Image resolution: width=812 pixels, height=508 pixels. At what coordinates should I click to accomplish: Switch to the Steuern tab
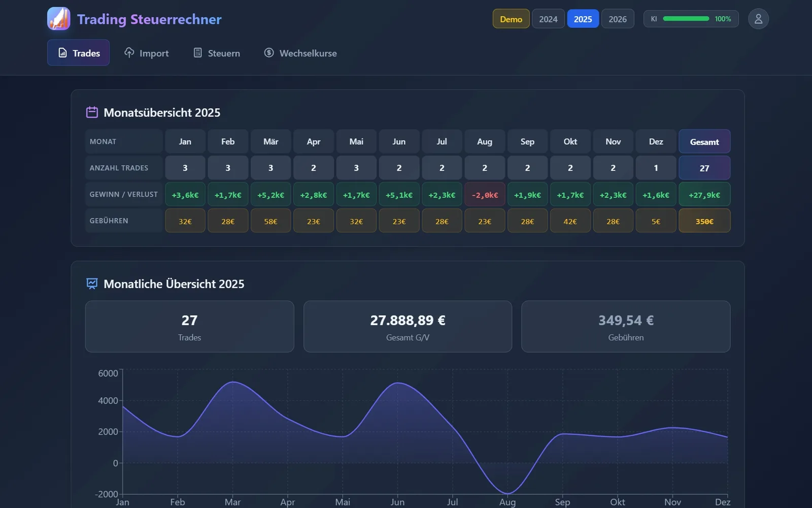point(217,53)
